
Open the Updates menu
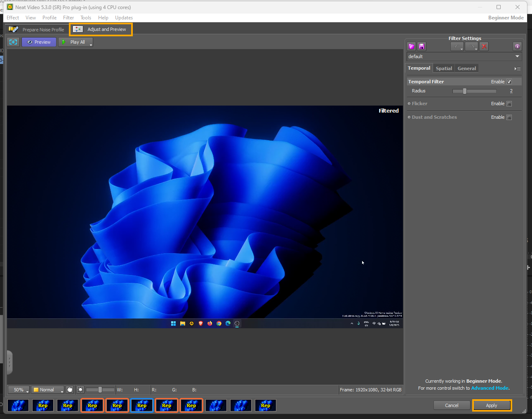point(124,18)
